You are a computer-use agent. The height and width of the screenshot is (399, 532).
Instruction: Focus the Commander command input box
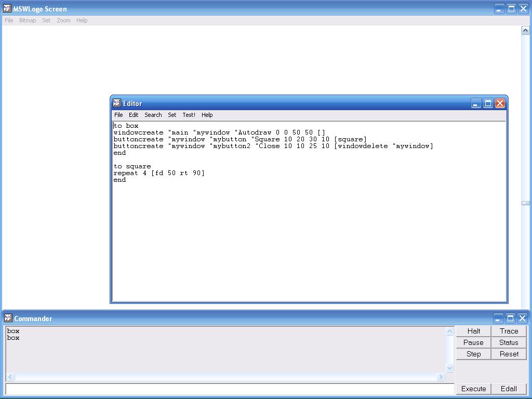pos(230,389)
